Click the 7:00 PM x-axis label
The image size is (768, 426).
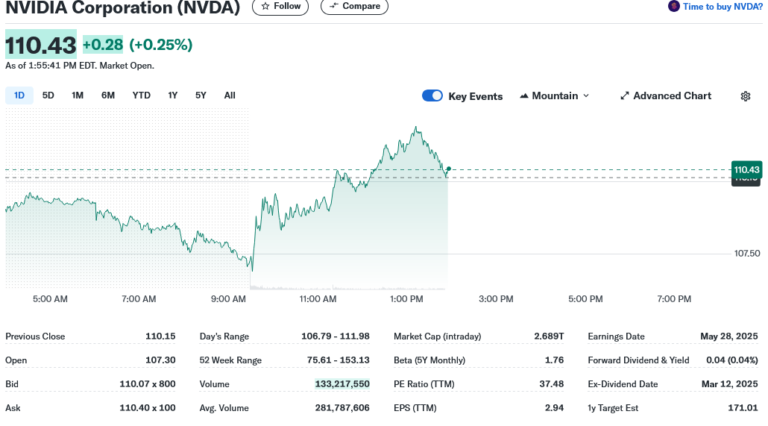tap(674, 299)
